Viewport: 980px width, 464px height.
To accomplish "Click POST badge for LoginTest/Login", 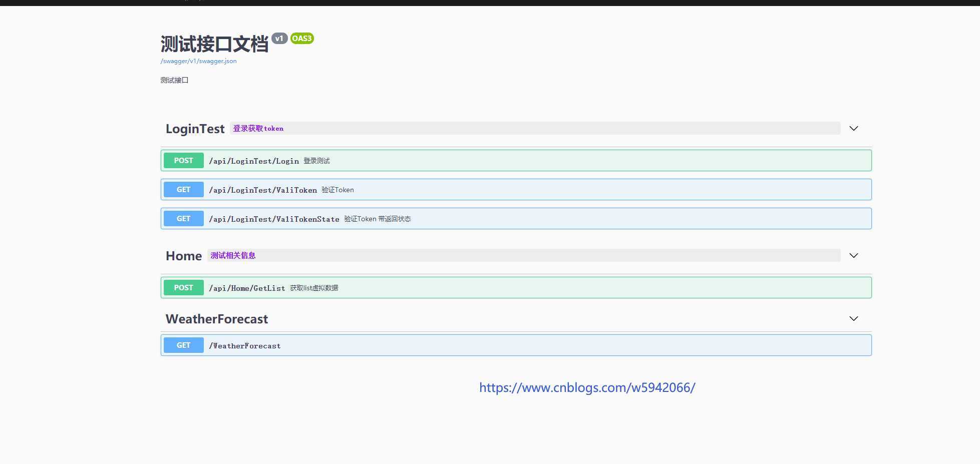I will point(183,161).
